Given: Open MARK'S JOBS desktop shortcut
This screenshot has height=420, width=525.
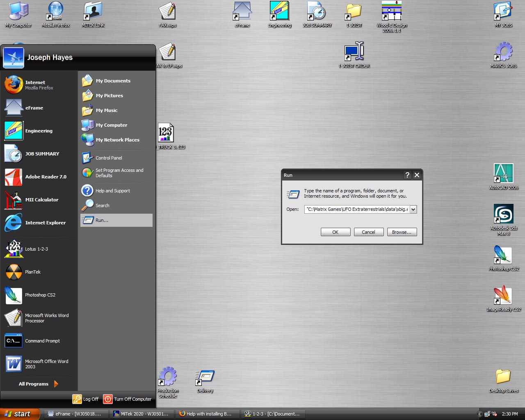Looking at the screenshot, I should click(503, 55).
